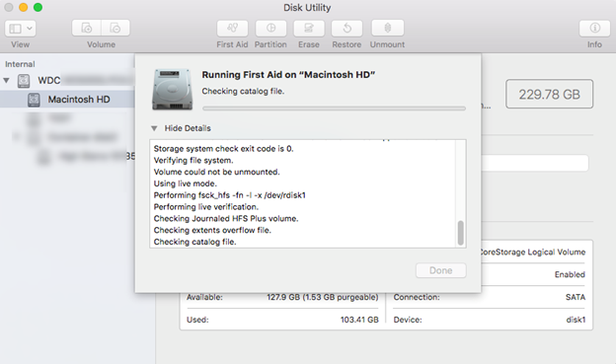Click the yellow minimize window button
Image resolution: width=616 pixels, height=364 pixels.
tap(23, 8)
